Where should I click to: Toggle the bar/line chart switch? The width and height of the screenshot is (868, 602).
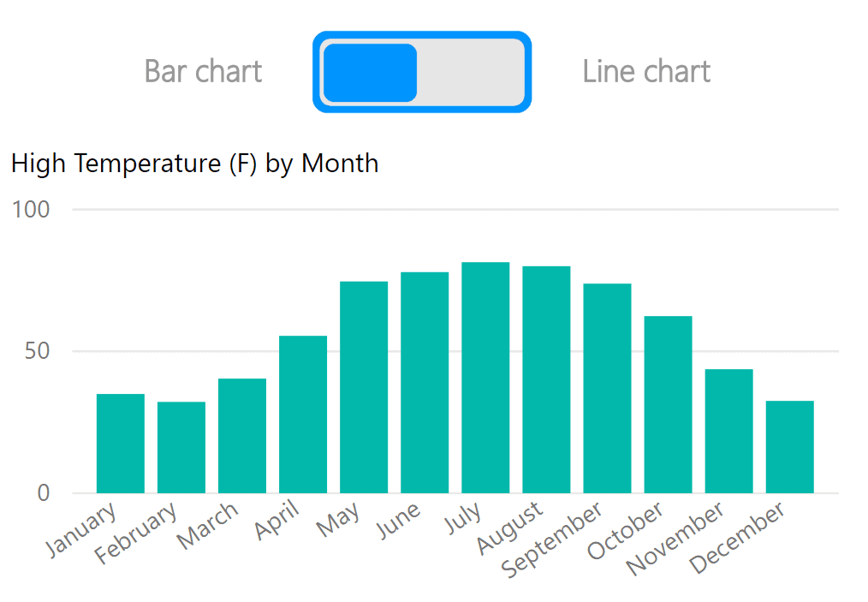tap(422, 72)
